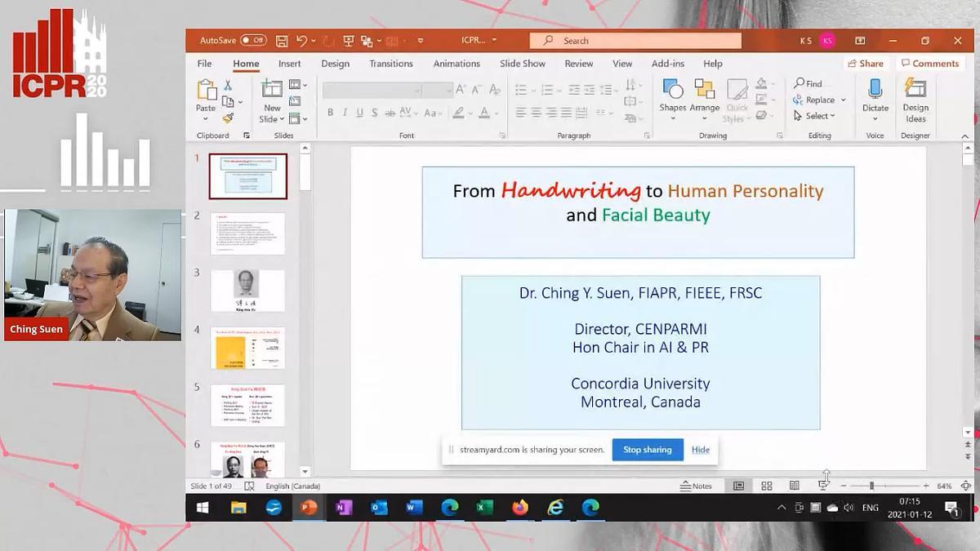Viewport: 980px width, 551px height.
Task: Toggle Normal view button
Action: (738, 486)
